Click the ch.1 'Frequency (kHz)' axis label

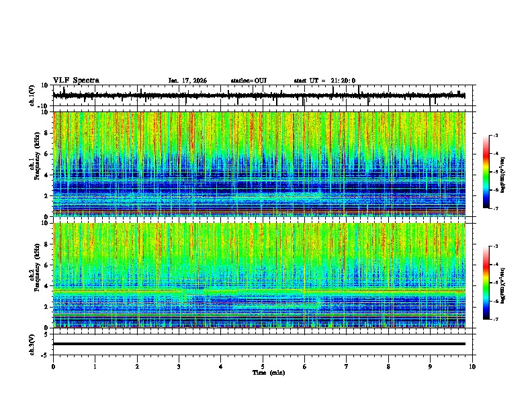tap(37, 156)
